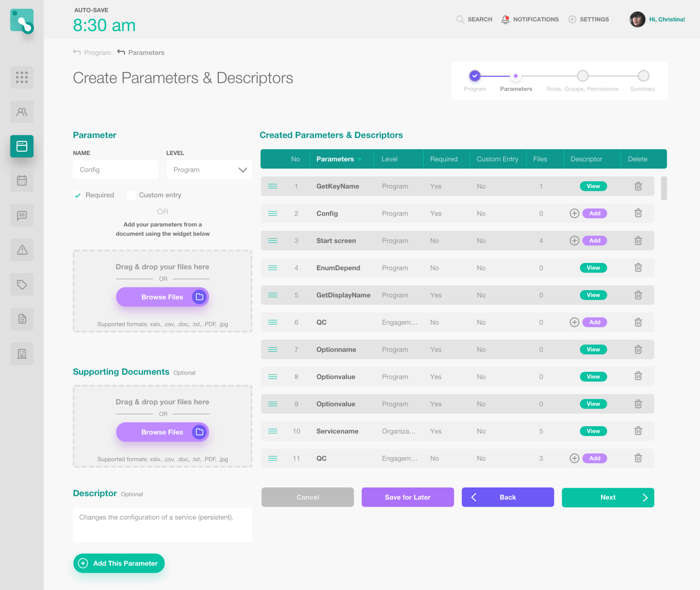Open the settings gear icon

572,19
